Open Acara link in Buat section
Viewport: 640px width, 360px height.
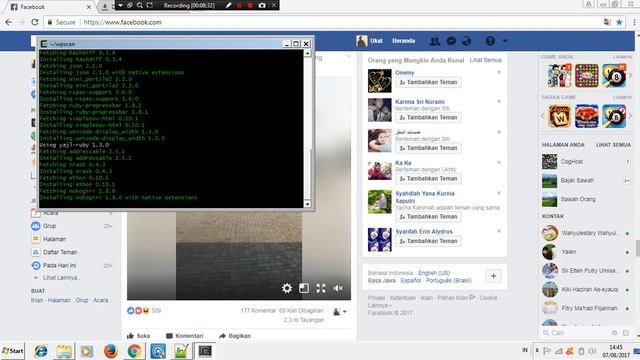tap(100, 300)
